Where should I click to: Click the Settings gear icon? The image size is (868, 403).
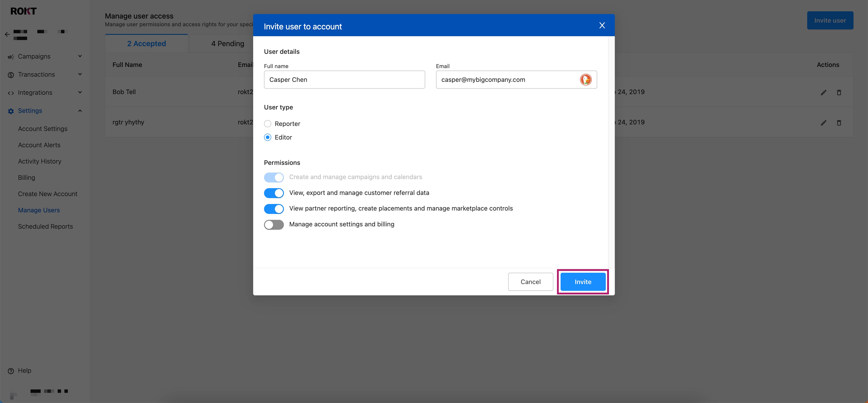pos(11,111)
